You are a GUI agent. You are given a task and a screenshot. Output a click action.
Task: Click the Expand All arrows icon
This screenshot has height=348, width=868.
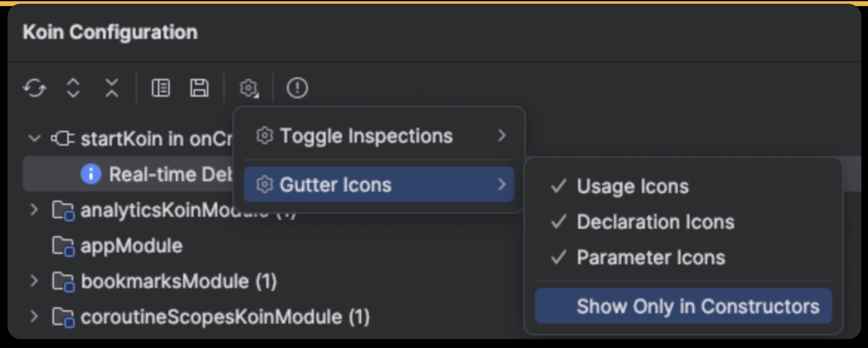(x=73, y=88)
